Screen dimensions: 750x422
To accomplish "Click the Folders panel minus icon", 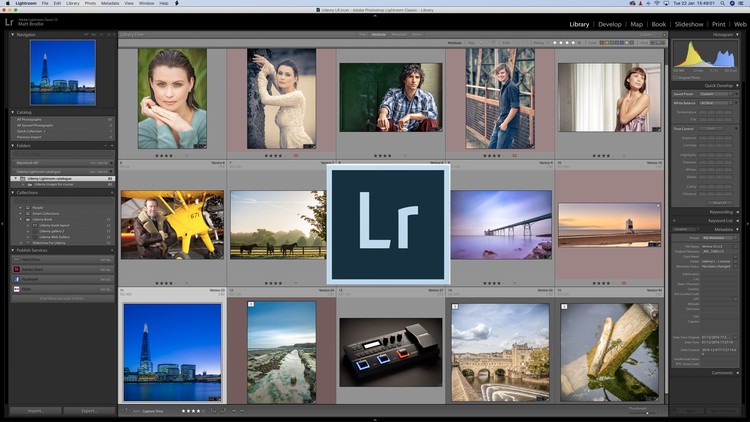I will [x=105, y=145].
